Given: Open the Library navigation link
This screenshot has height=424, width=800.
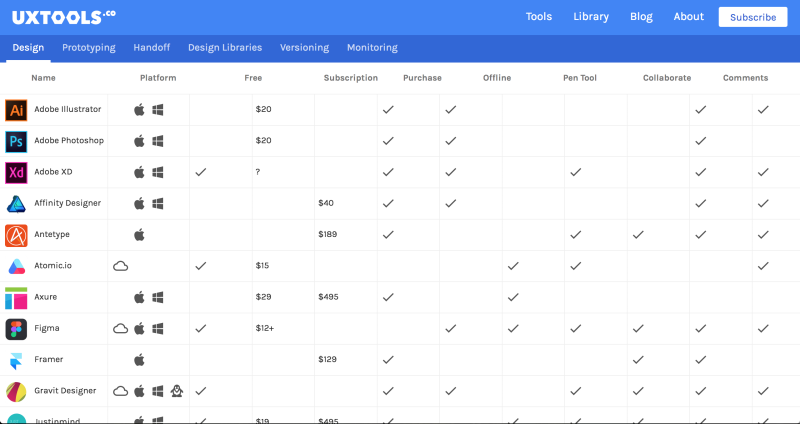Looking at the screenshot, I should click(x=591, y=17).
